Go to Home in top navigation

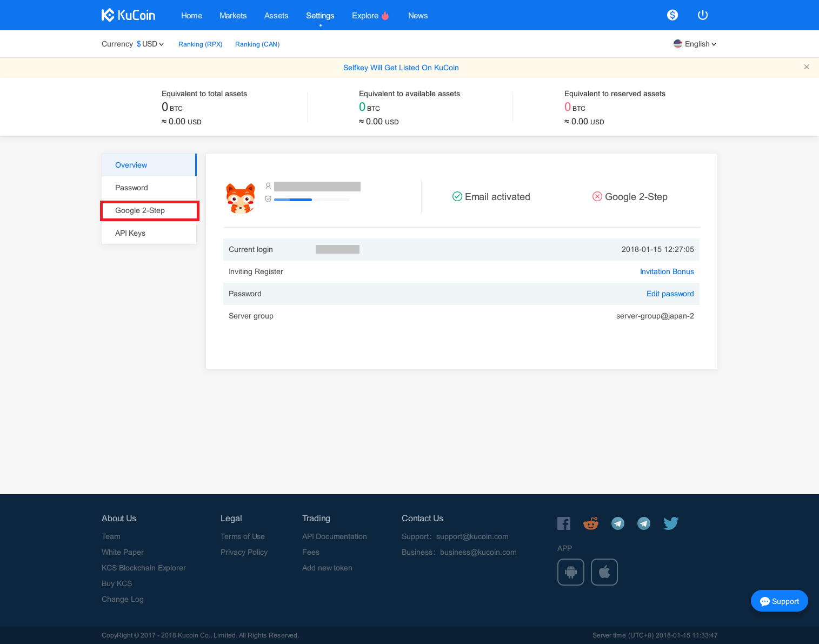[191, 16]
